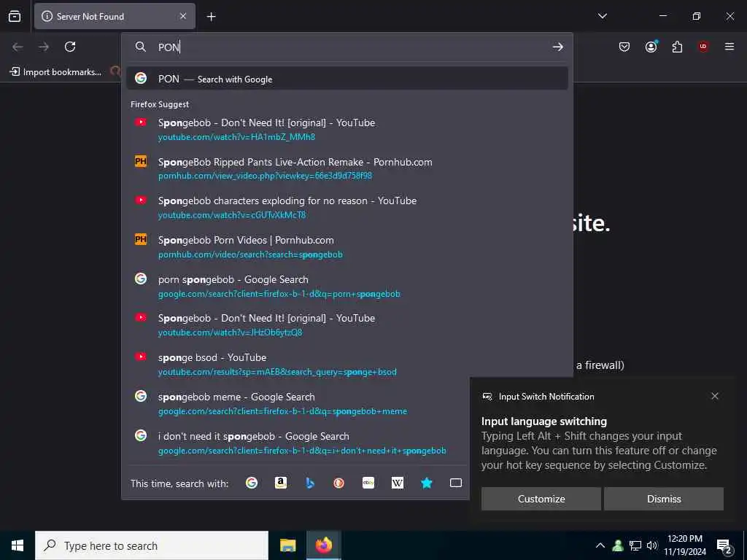The width and height of the screenshot is (747, 560).
Task: Select PON — Search with Google row
Action: [347, 79]
